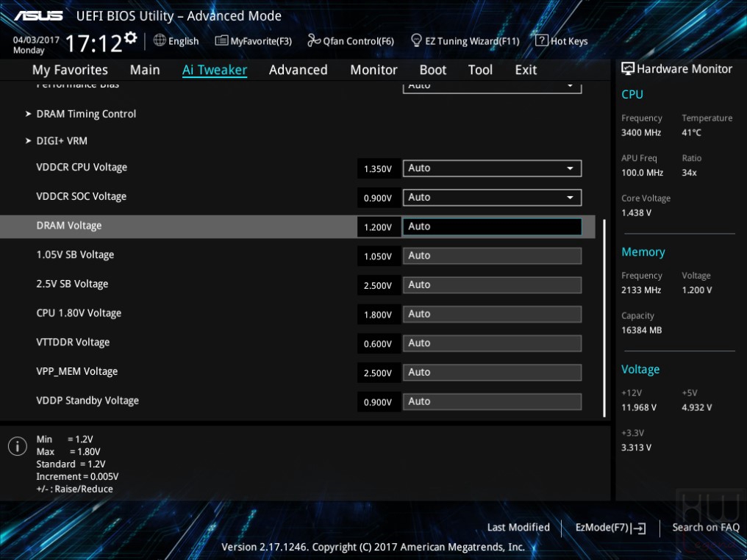This screenshot has height=560, width=747.
Task: Click the info icon in help panel
Action: [x=18, y=446]
